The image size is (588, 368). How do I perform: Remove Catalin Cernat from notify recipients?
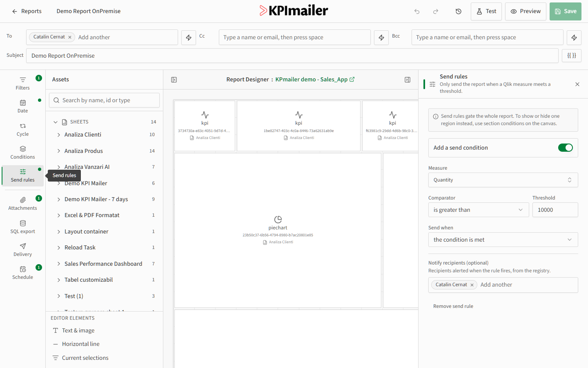coord(472,285)
